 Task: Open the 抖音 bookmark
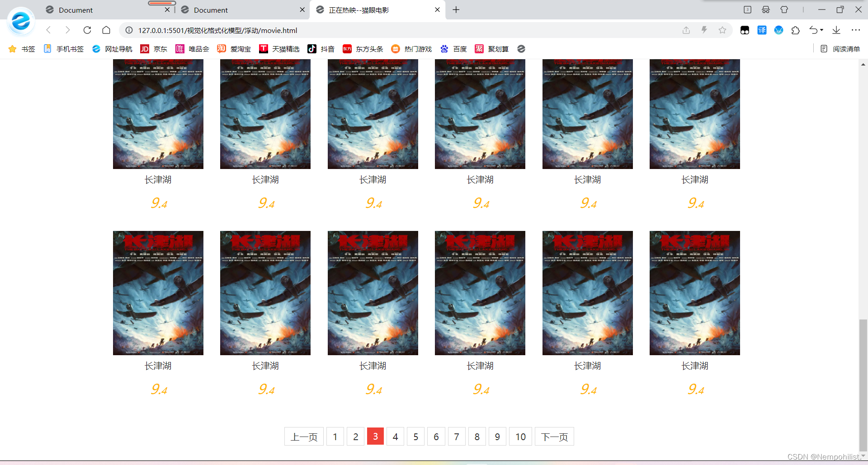coord(321,49)
